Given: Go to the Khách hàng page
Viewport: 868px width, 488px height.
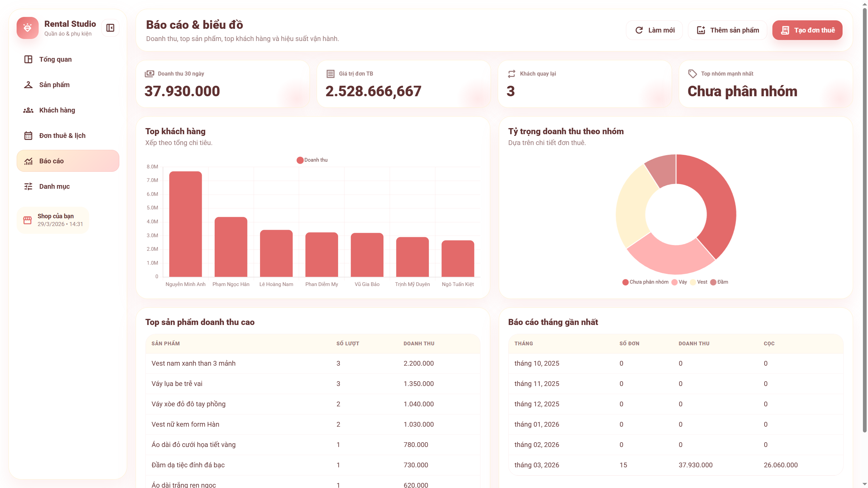Looking at the screenshot, I should coord(57,110).
